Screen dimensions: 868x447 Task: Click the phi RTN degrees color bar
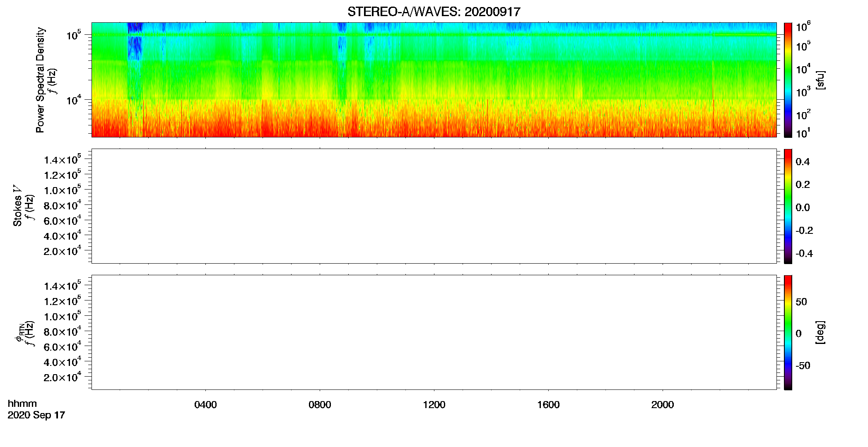(x=788, y=332)
